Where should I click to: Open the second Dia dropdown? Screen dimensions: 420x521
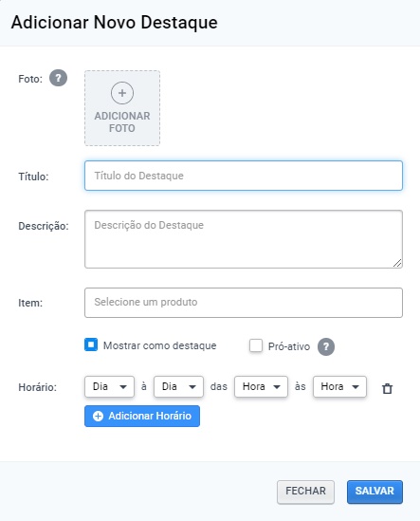tap(178, 387)
